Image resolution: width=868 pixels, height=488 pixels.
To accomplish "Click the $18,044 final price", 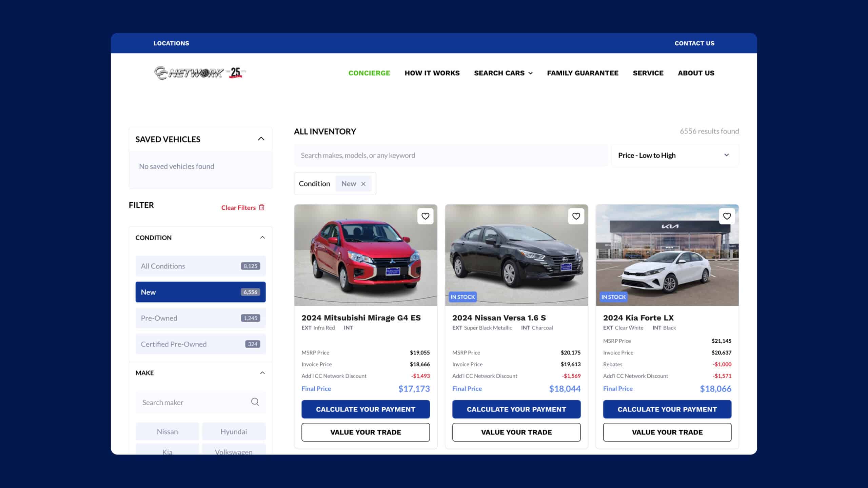I will coord(565,389).
